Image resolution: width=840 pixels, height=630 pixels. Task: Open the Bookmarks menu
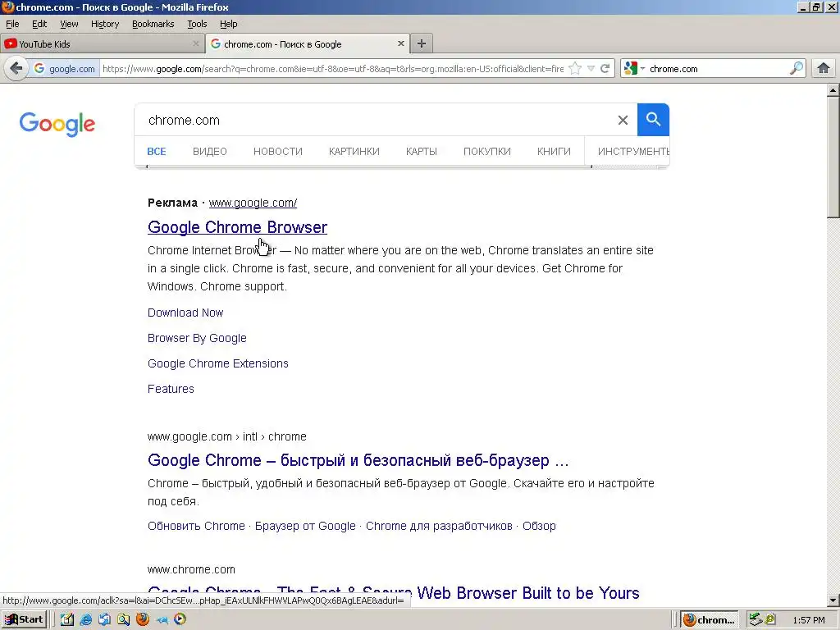point(153,24)
